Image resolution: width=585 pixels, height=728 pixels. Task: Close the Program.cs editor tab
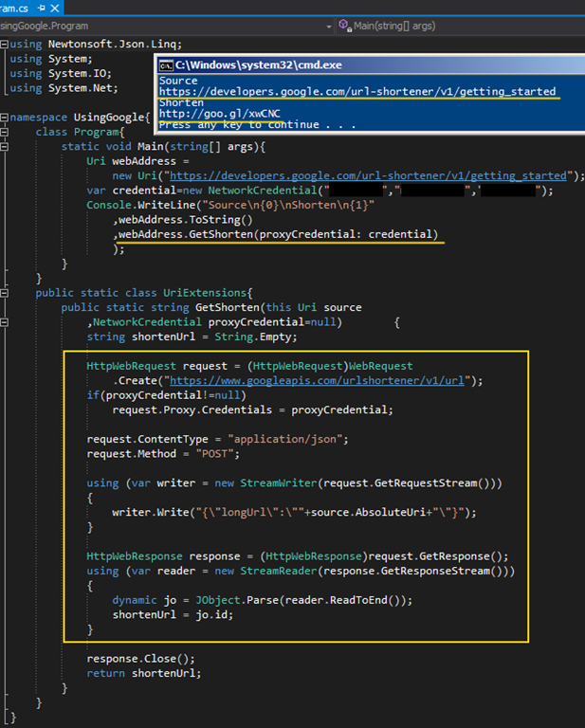54,7
